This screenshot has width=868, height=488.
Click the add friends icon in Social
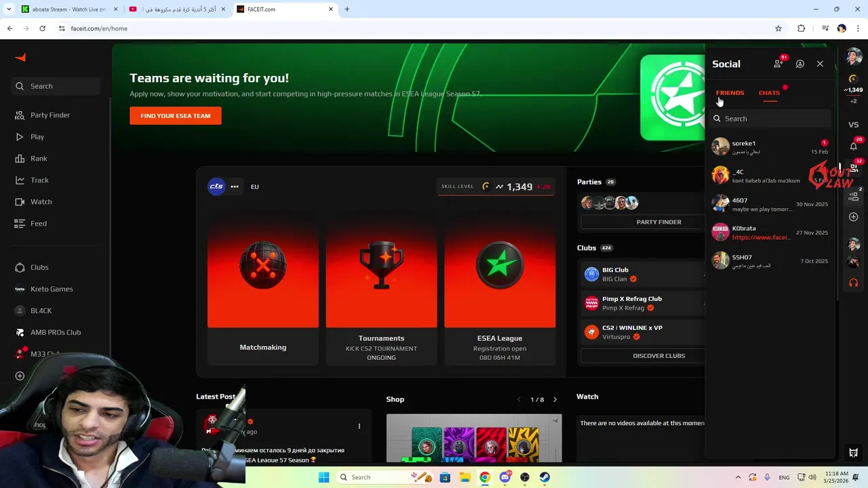click(x=778, y=64)
